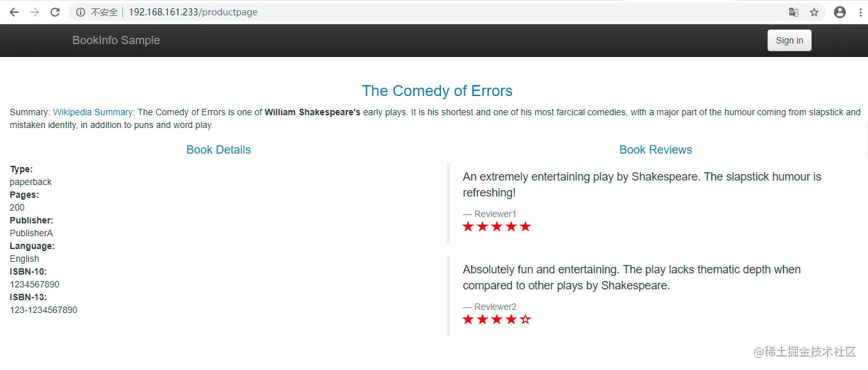Screen dimensions: 868x370
Task: Open the site info icon beside 不安全
Action: (x=81, y=12)
